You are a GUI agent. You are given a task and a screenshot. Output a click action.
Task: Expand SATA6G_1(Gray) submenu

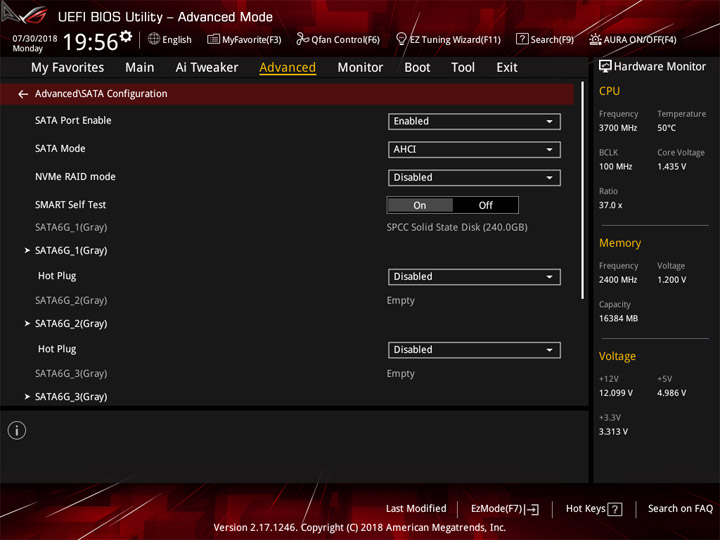66,250
